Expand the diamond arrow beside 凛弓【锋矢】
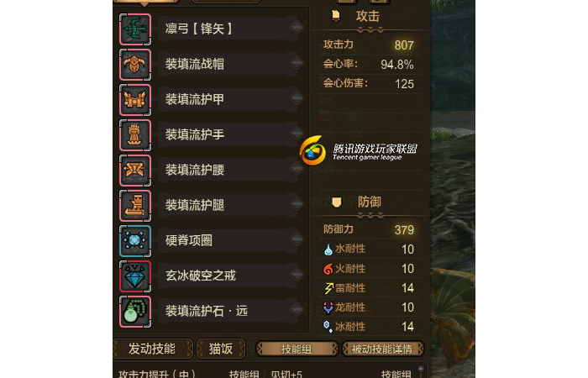The width and height of the screenshot is (588, 378). point(297,28)
